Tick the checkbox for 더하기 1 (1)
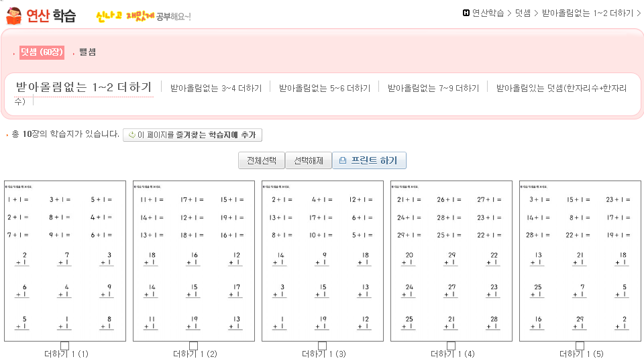The width and height of the screenshot is (644, 359). coord(64,346)
